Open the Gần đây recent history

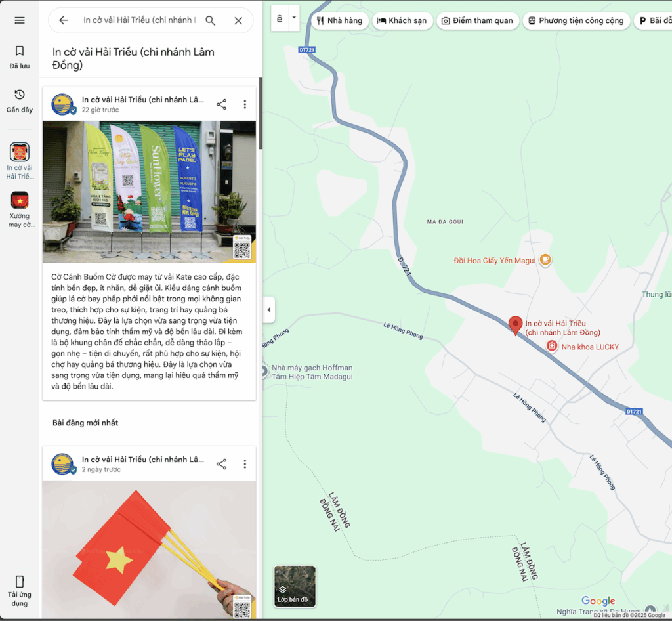(20, 100)
